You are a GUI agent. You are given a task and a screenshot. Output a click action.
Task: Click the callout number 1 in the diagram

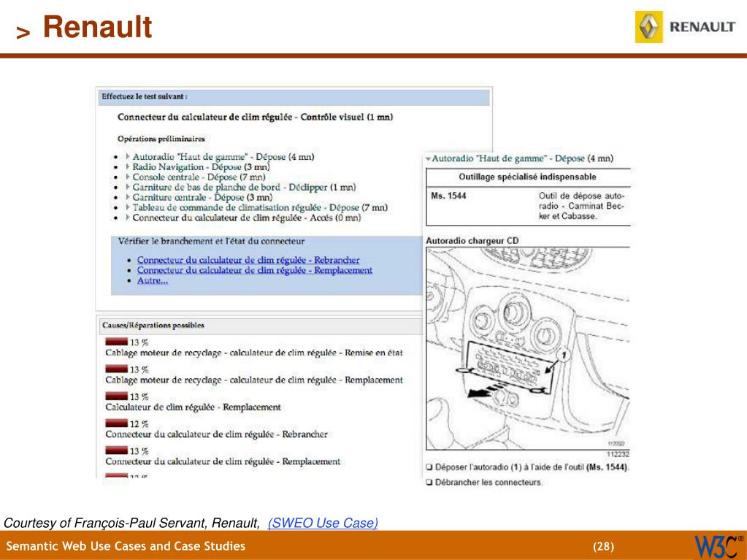tap(563, 356)
